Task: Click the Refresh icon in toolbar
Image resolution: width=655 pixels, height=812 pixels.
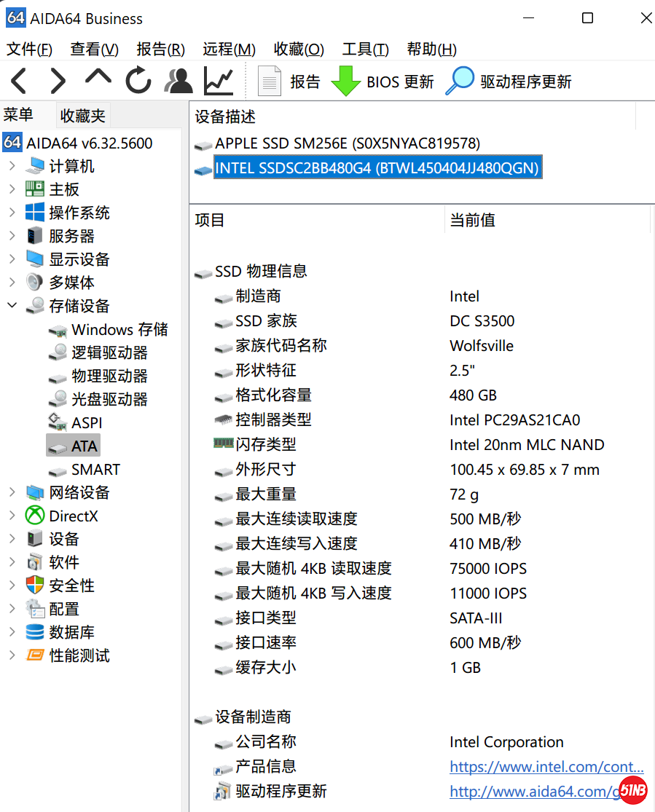Action: point(138,81)
